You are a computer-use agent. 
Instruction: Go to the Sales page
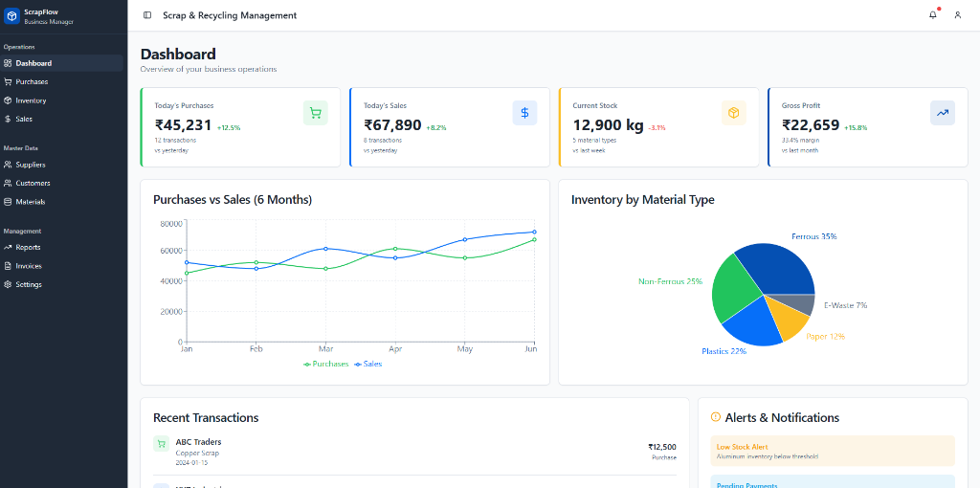click(62, 119)
